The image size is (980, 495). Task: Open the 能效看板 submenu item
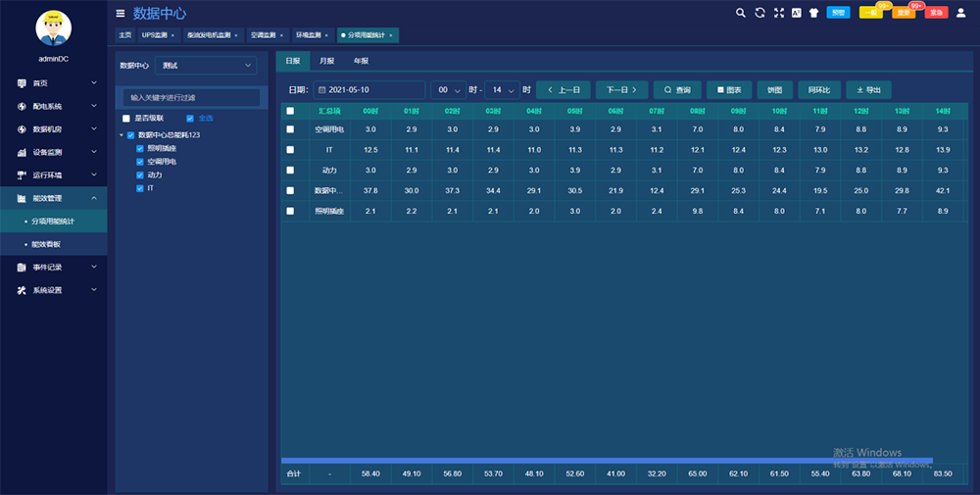(46, 244)
